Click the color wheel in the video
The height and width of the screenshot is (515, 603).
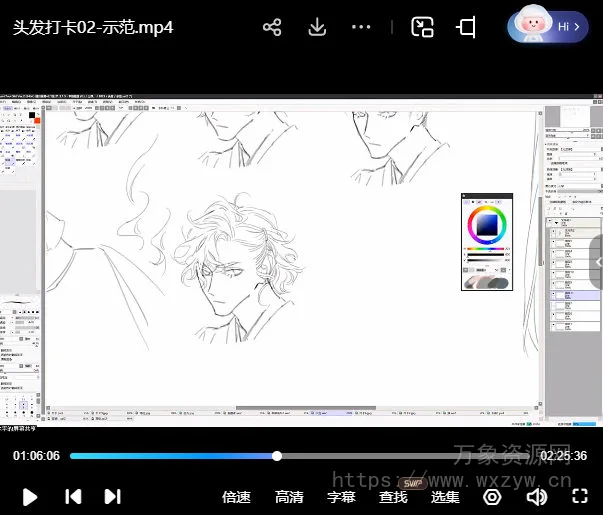pos(487,223)
